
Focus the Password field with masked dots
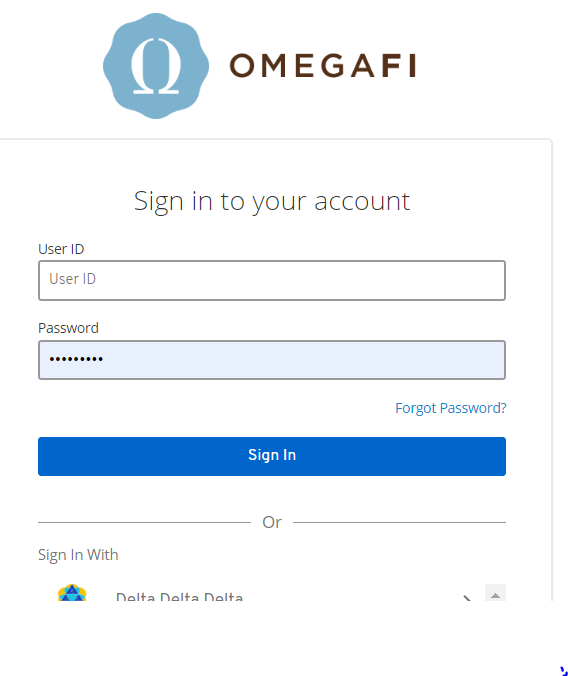tap(272, 360)
